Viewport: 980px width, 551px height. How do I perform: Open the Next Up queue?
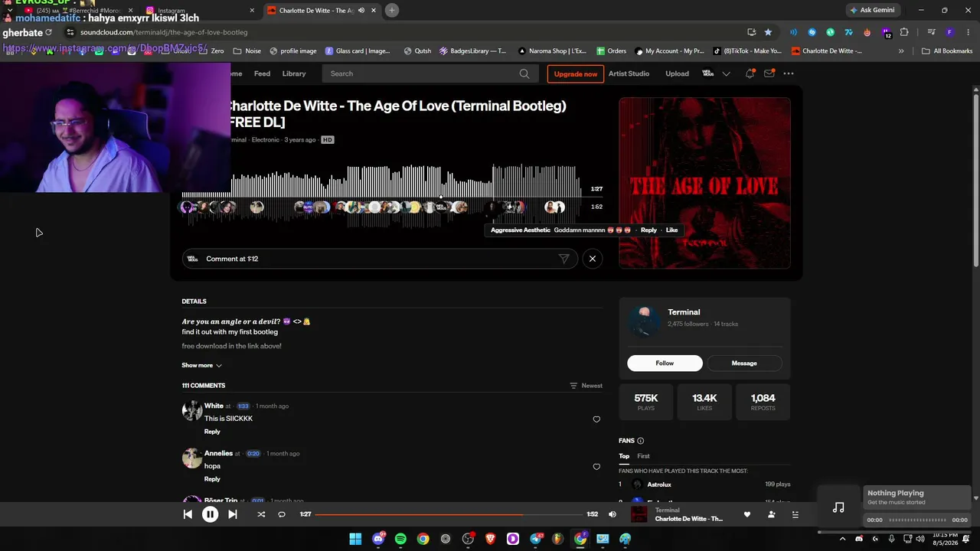pyautogui.click(x=795, y=514)
